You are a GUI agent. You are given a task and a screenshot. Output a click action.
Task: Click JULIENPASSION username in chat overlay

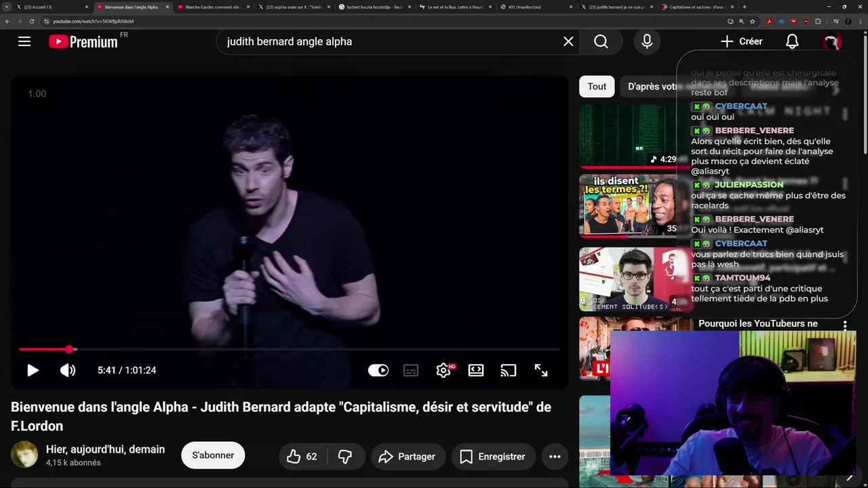click(x=749, y=185)
